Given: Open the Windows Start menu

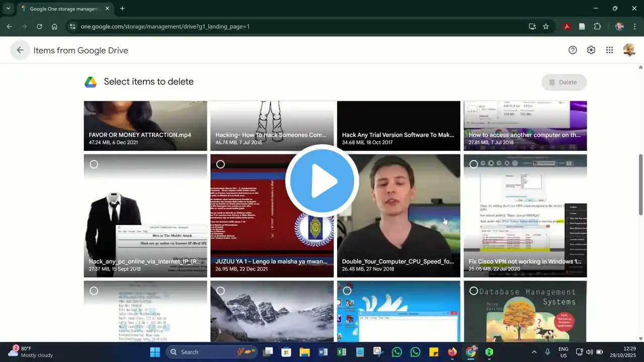Looking at the screenshot, I should (x=155, y=352).
